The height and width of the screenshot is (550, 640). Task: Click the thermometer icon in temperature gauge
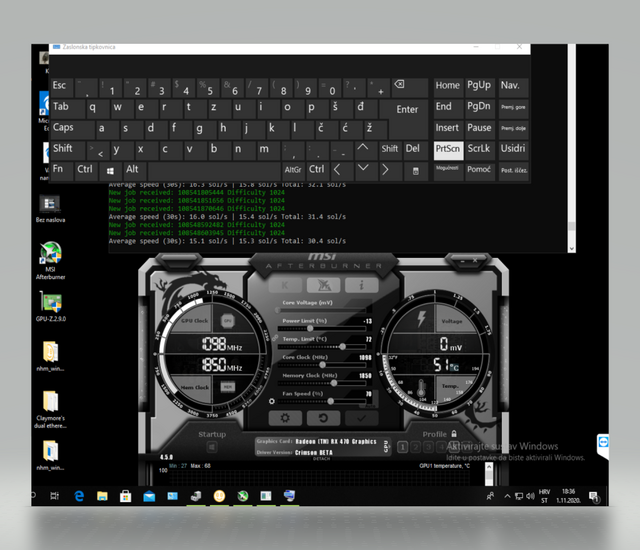(x=422, y=387)
